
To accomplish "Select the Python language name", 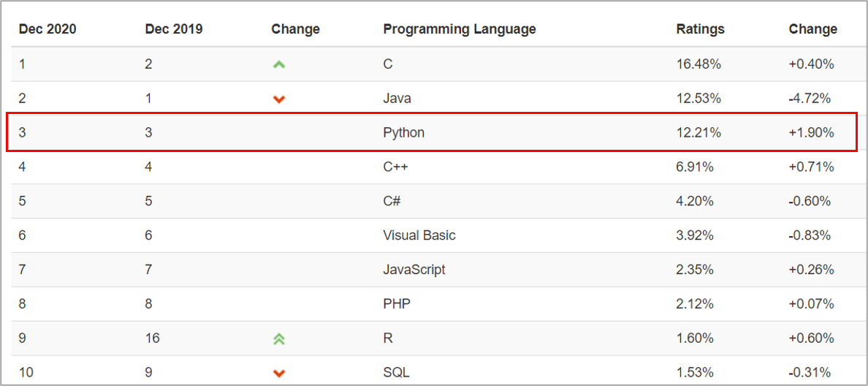I will pyautogui.click(x=403, y=132).
